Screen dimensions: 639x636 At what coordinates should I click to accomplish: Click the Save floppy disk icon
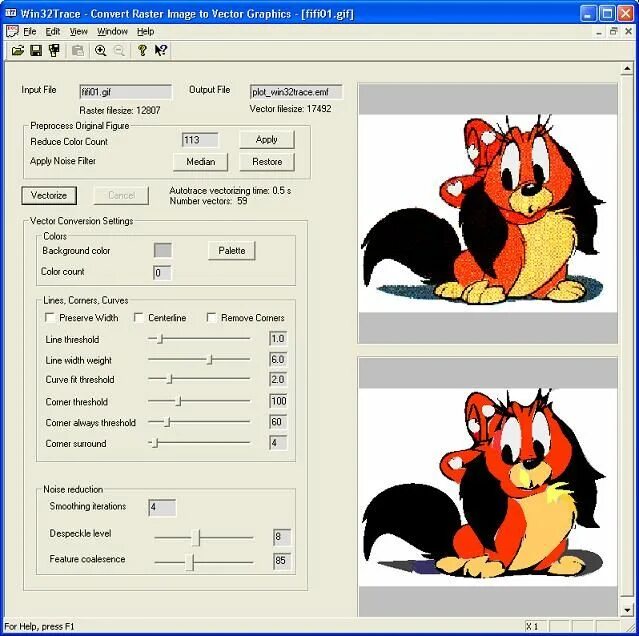point(36,51)
